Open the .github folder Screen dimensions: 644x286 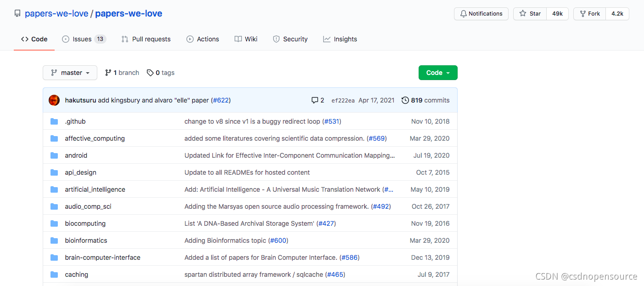[x=75, y=121]
